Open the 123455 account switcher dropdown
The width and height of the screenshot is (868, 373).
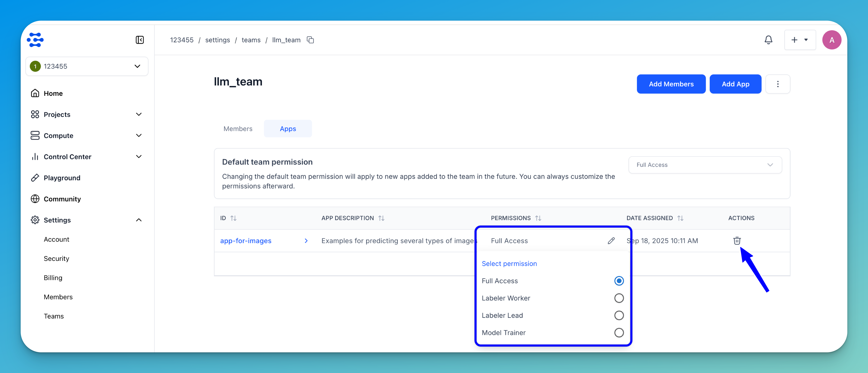point(87,66)
